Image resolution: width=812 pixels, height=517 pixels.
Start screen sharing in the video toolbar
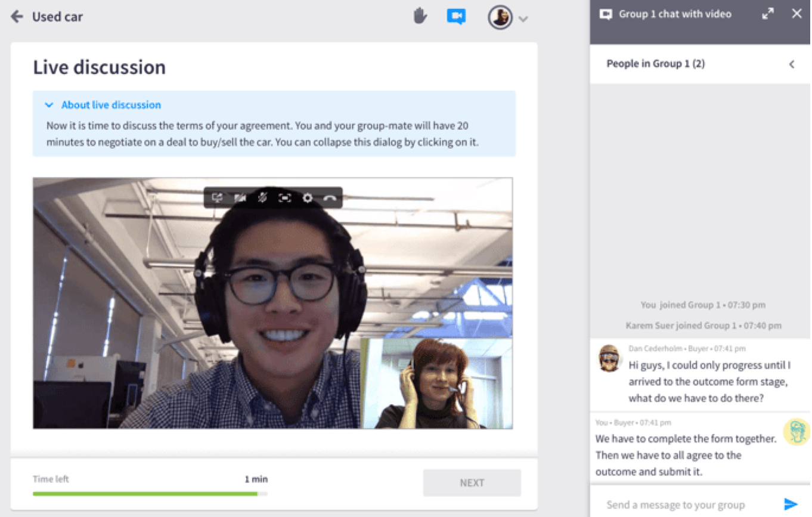tap(217, 198)
